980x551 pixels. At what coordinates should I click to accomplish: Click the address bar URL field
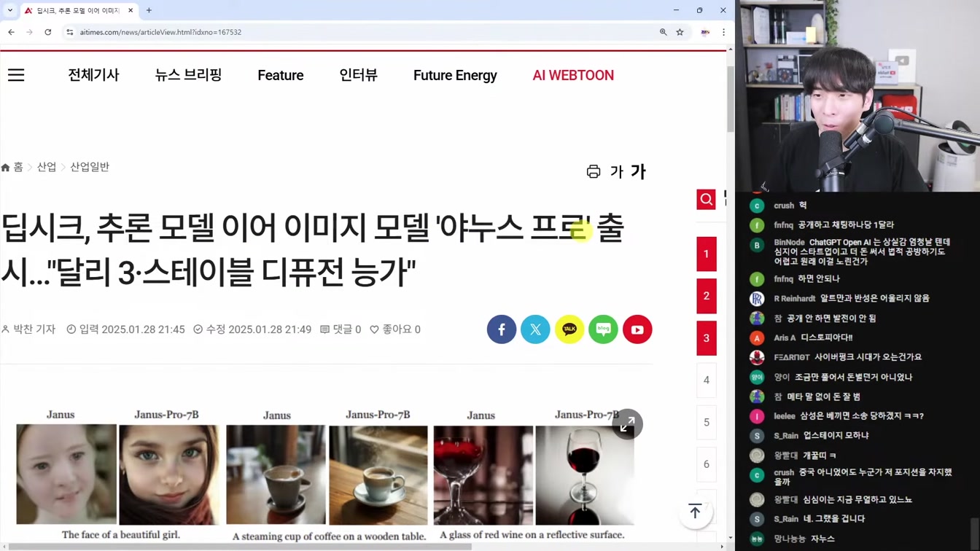pyautogui.click(x=365, y=32)
